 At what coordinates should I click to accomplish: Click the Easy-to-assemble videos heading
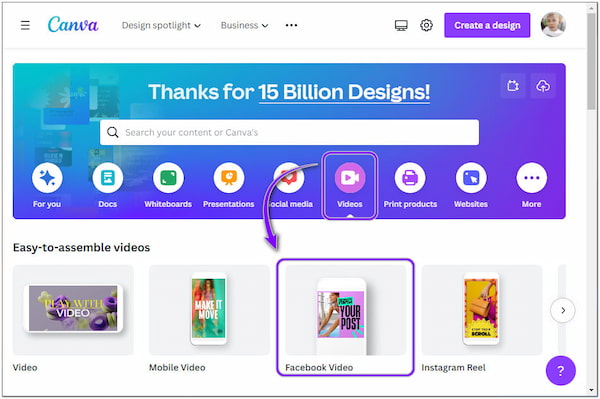tap(82, 248)
